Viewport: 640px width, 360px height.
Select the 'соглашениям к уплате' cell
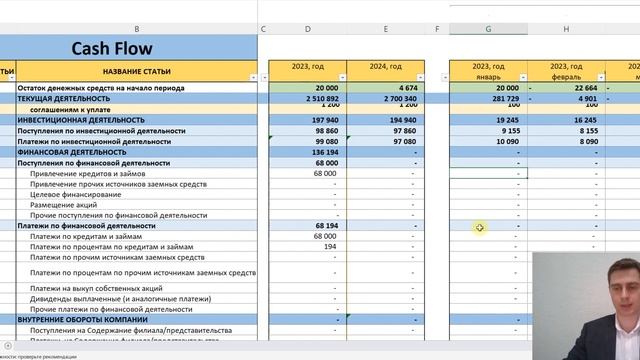tap(137, 109)
